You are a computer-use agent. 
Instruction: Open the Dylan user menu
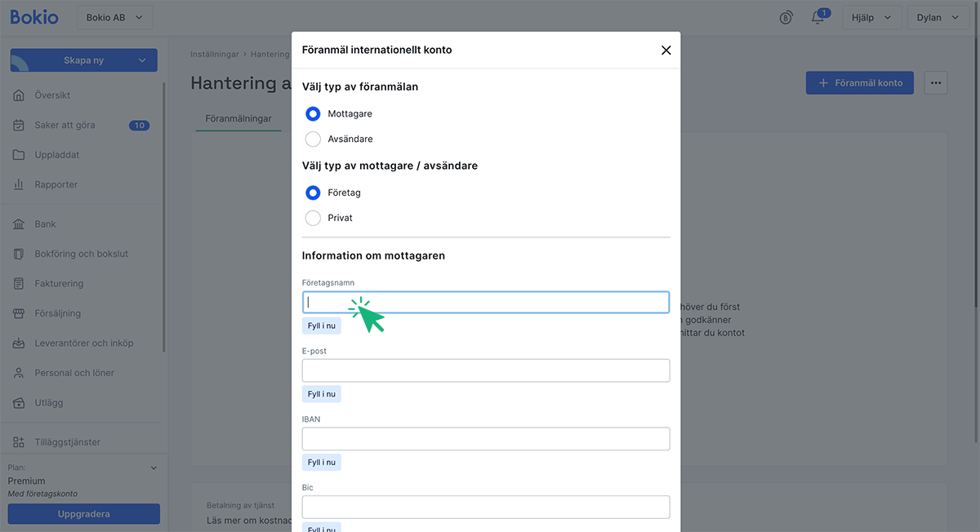point(938,18)
